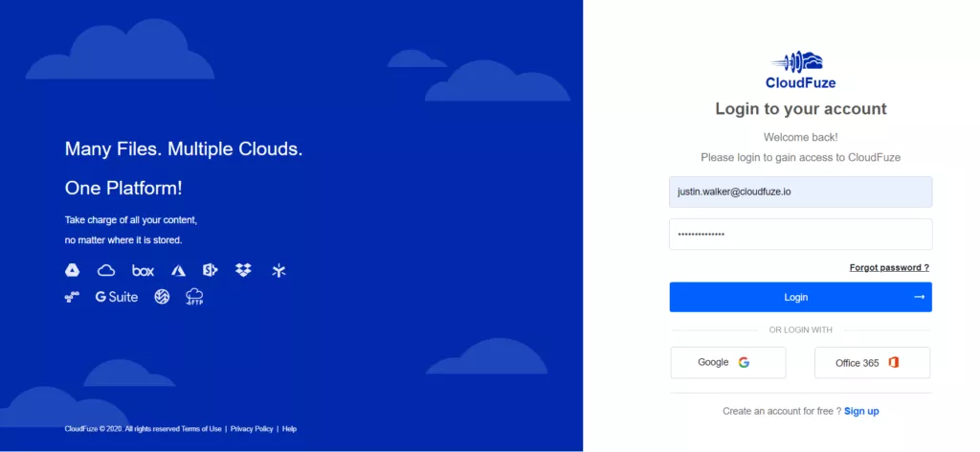
Task: Click 'no matter where it is stored.' text
Action: tap(123, 240)
